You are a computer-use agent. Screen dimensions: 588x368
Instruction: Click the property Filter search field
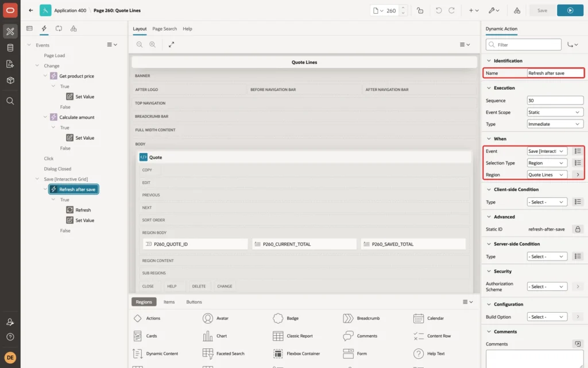[524, 45]
